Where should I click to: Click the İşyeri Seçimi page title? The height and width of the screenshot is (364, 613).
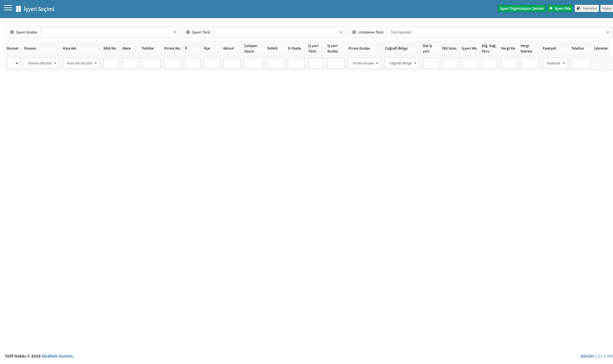pyautogui.click(x=39, y=9)
